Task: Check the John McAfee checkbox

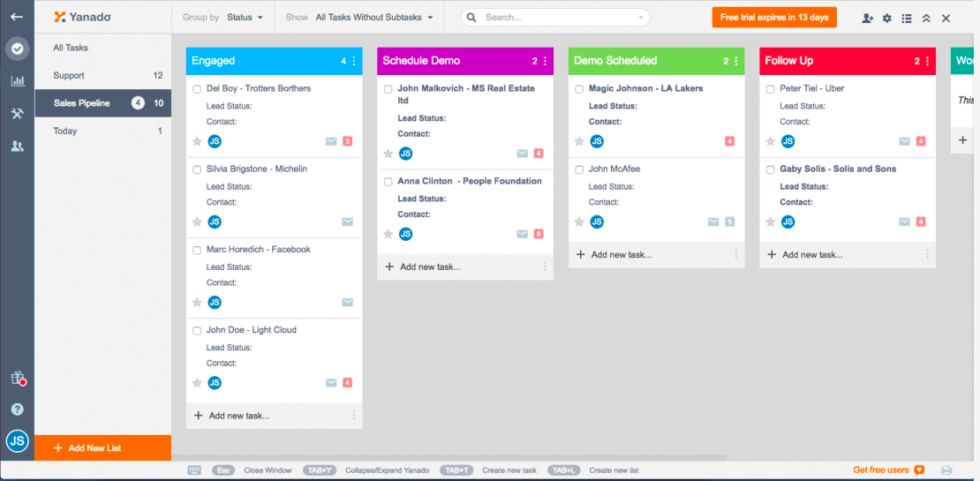Action: click(579, 170)
